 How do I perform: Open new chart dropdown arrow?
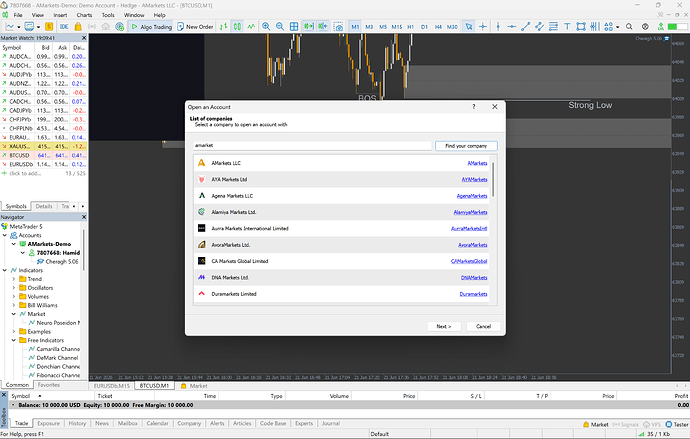tap(18, 27)
